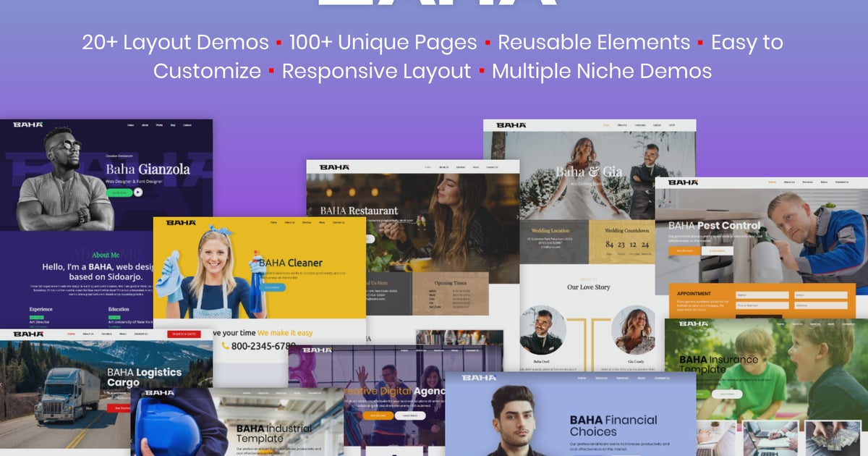Click the BAHA logo on the Logistics Cargo demo
868x456 pixels.
28,334
